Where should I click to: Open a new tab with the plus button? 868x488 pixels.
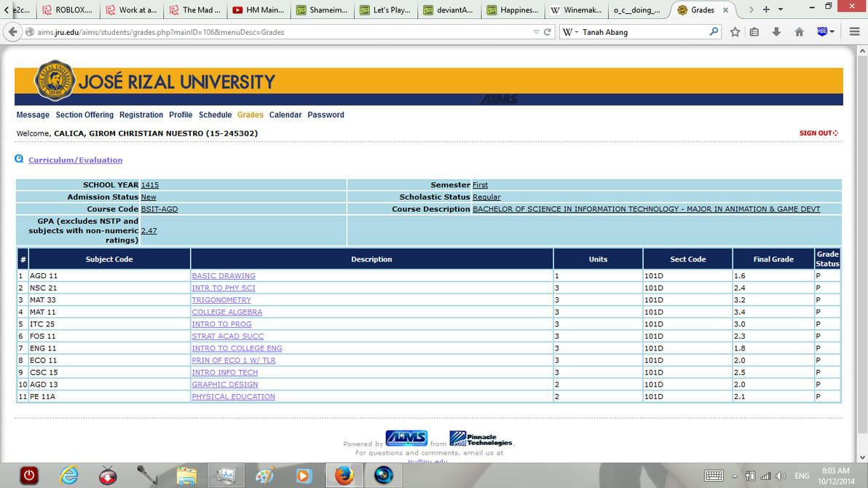(766, 9)
